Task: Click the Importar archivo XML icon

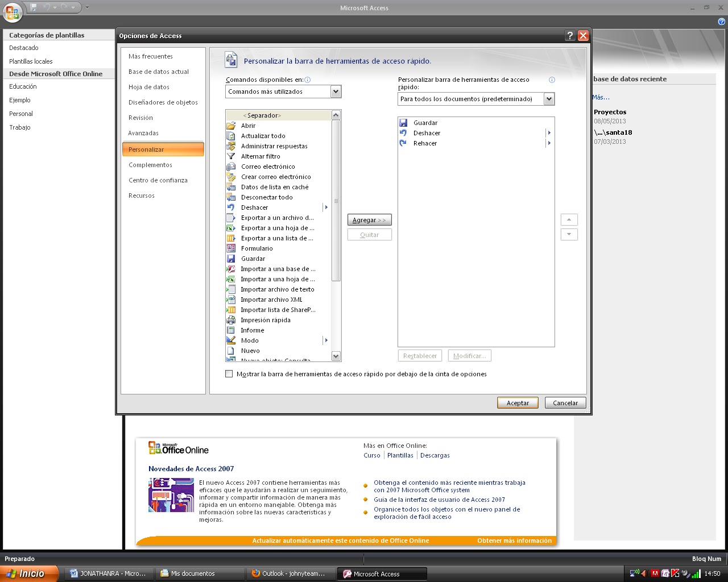Action: pyautogui.click(x=231, y=300)
